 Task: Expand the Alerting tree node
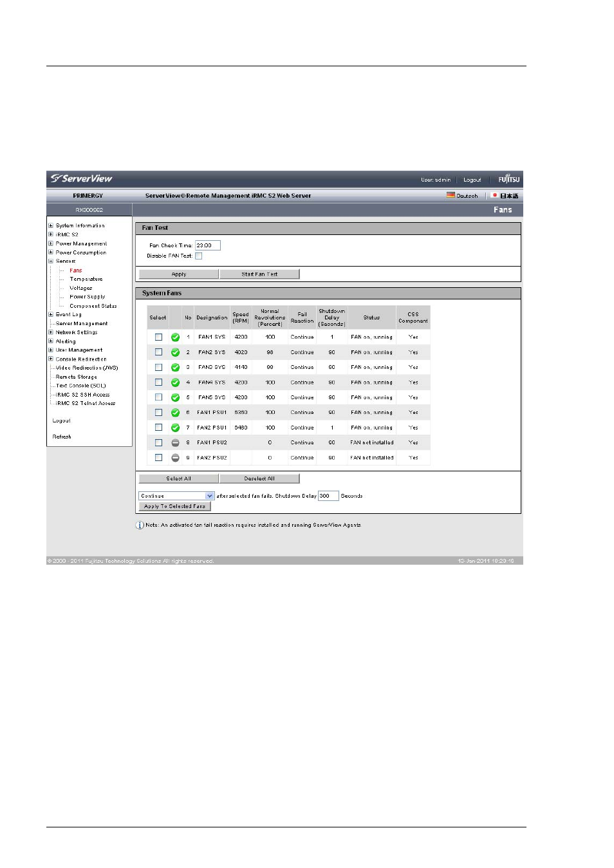click(x=51, y=341)
